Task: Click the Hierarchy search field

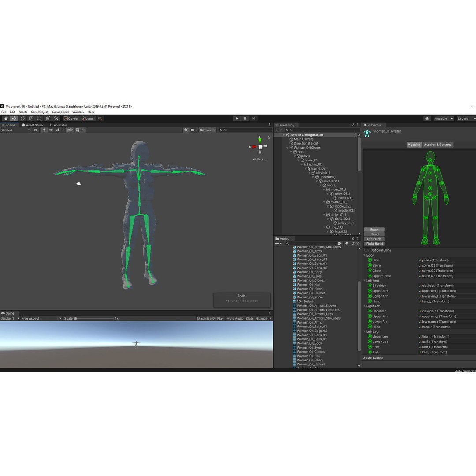Action: pyautogui.click(x=322, y=130)
